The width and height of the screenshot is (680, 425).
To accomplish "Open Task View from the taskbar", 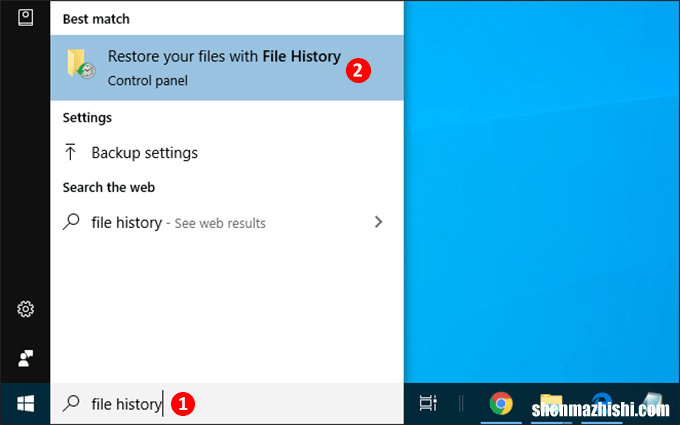I will click(428, 404).
